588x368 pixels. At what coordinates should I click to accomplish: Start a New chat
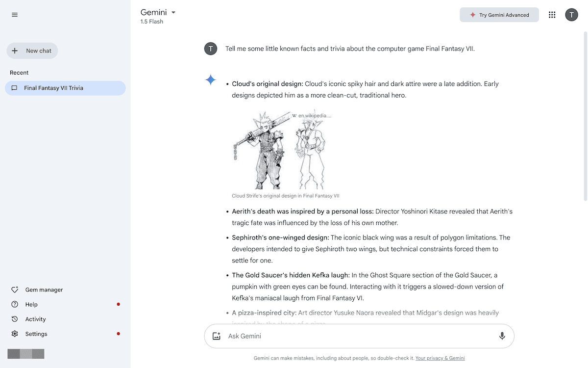click(x=32, y=51)
